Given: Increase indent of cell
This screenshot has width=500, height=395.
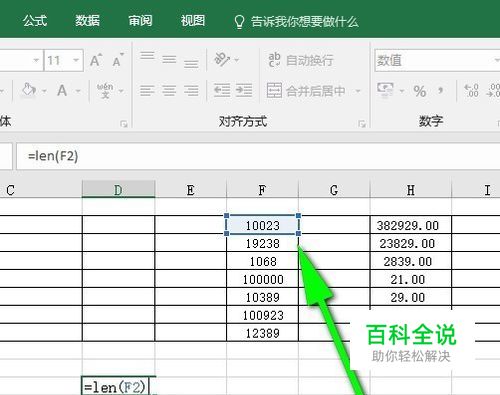Looking at the screenshot, I should pyautogui.click(x=244, y=90).
